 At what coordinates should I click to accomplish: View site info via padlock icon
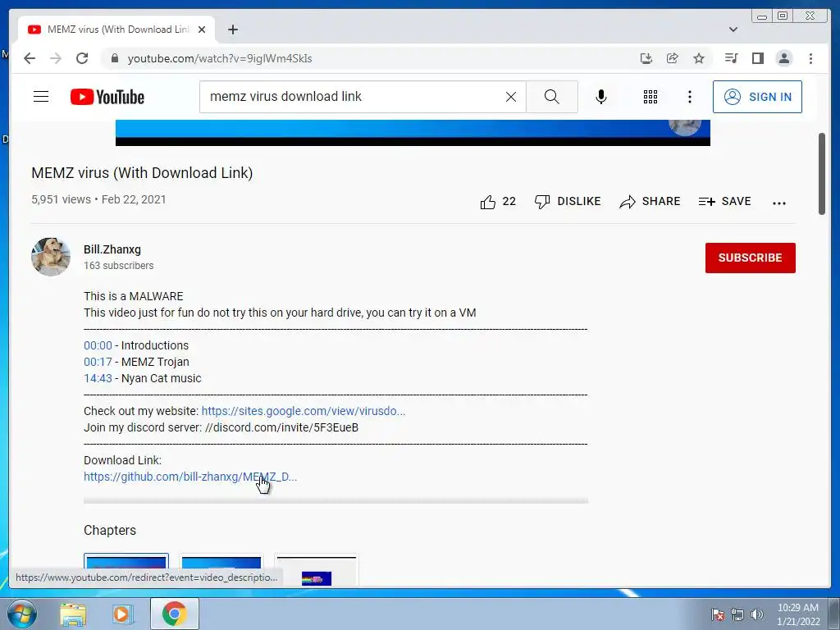pos(114,58)
